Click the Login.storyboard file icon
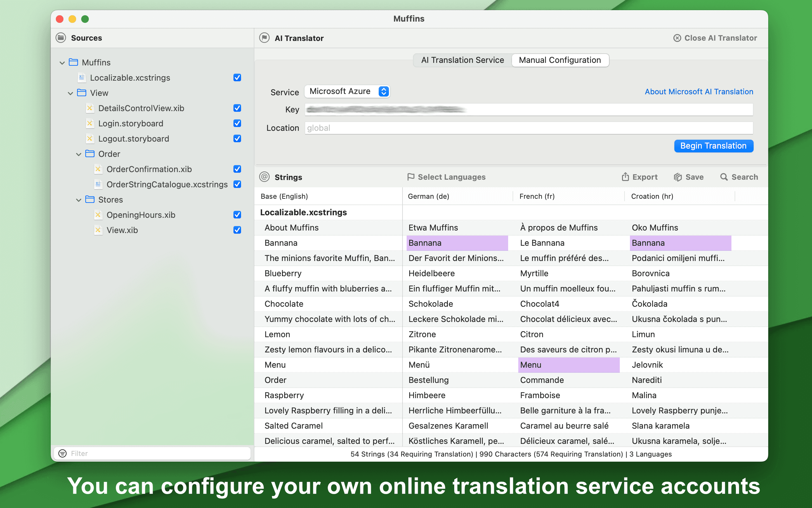812x508 pixels. pyautogui.click(x=89, y=123)
